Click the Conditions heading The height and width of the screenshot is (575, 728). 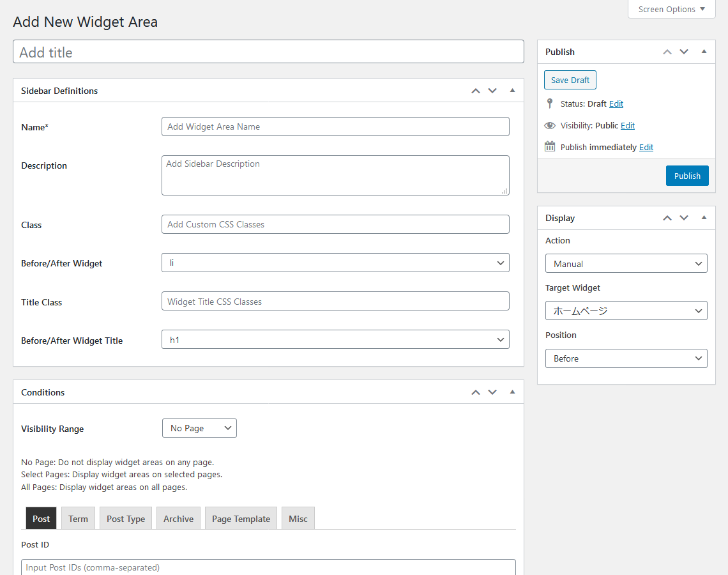[x=43, y=392]
